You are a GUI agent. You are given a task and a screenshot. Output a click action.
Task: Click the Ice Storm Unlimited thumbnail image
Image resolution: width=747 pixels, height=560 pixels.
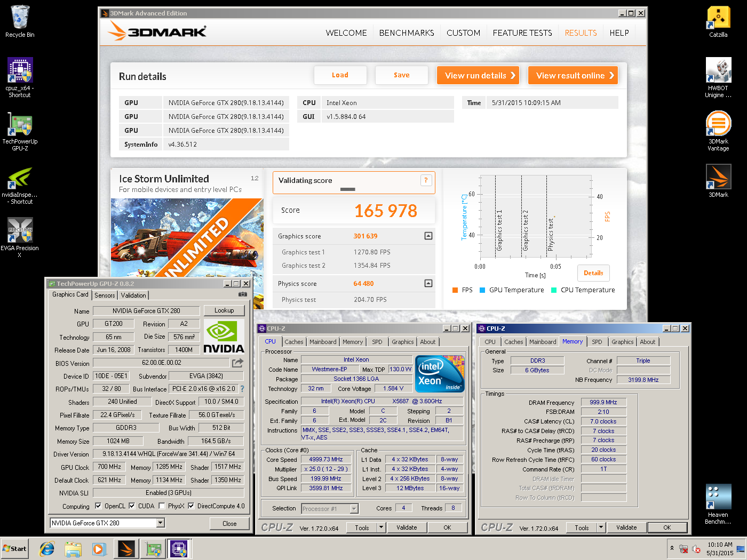pyautogui.click(x=187, y=253)
